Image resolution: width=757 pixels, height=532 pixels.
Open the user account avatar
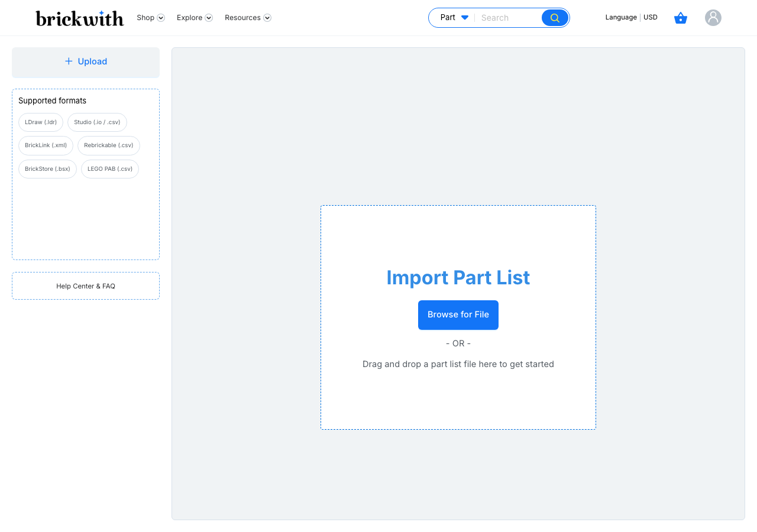click(713, 18)
